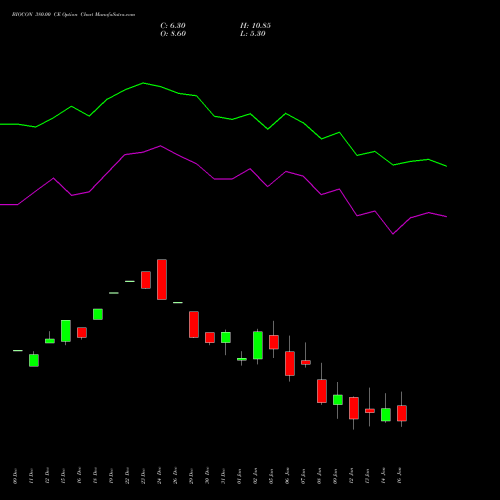Click the tall red candlestick for 24 Dec
Viewport: 500px width, 500px height.
click(x=162, y=279)
